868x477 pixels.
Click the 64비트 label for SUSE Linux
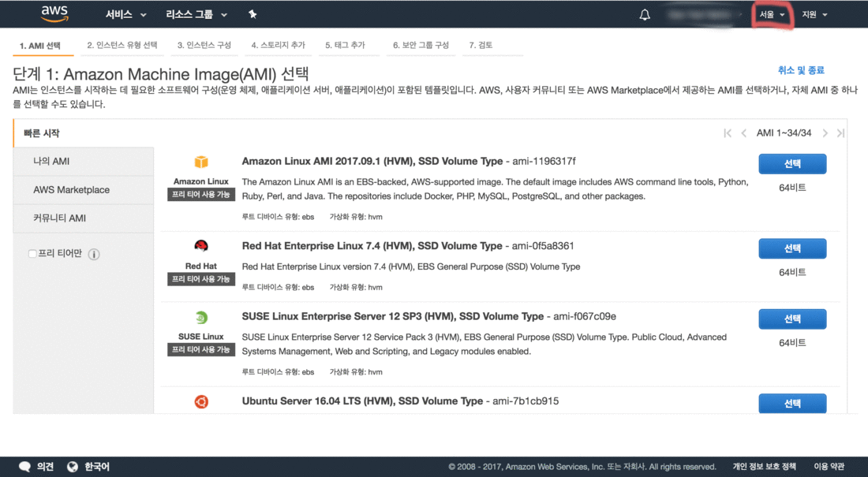[792, 342]
